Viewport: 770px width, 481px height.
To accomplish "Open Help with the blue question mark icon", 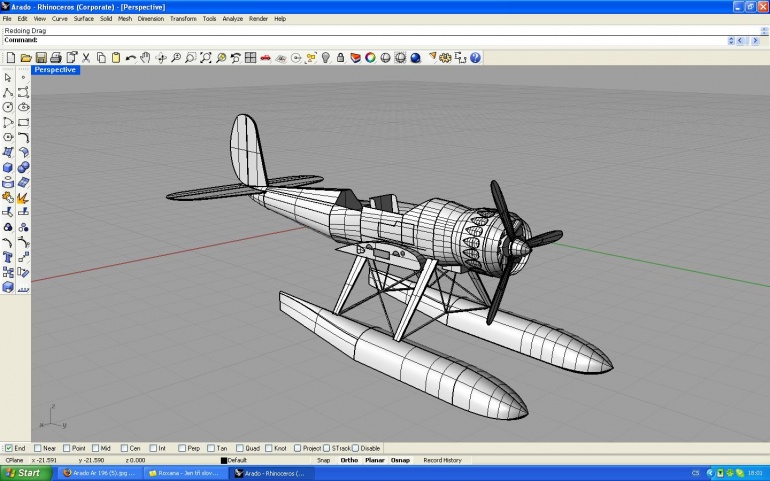I will (x=475, y=58).
